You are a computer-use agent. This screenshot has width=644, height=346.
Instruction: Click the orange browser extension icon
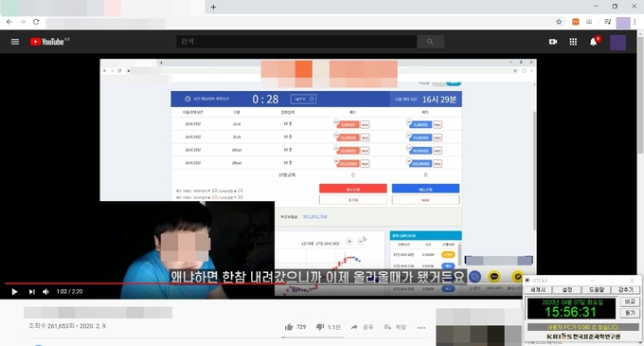[576, 22]
